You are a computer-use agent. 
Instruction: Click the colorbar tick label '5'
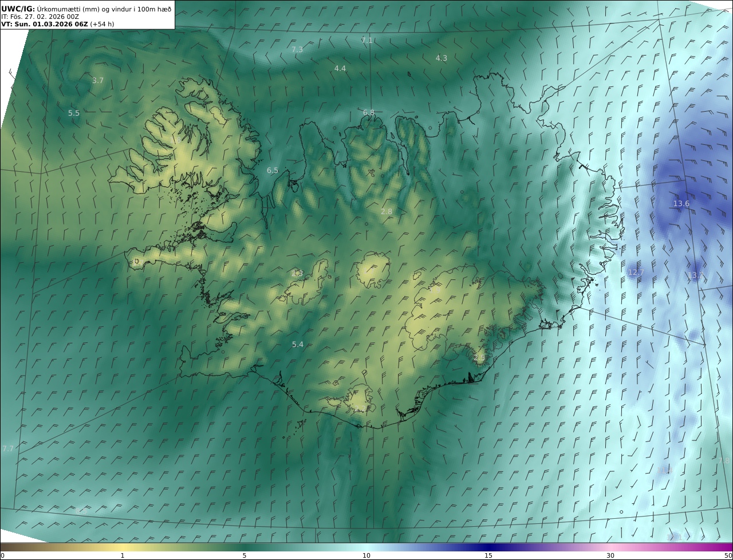(245, 555)
